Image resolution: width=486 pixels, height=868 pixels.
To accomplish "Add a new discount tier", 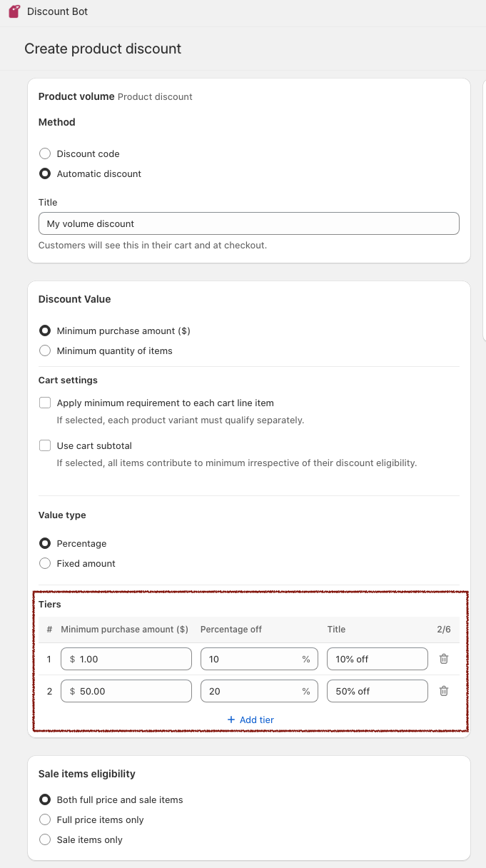I will [250, 720].
